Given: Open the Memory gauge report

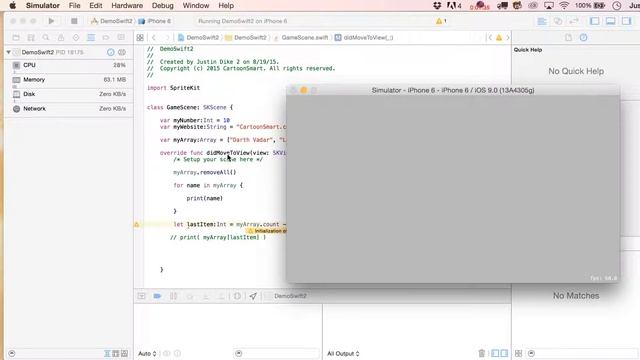Looking at the screenshot, I should tap(69, 80).
